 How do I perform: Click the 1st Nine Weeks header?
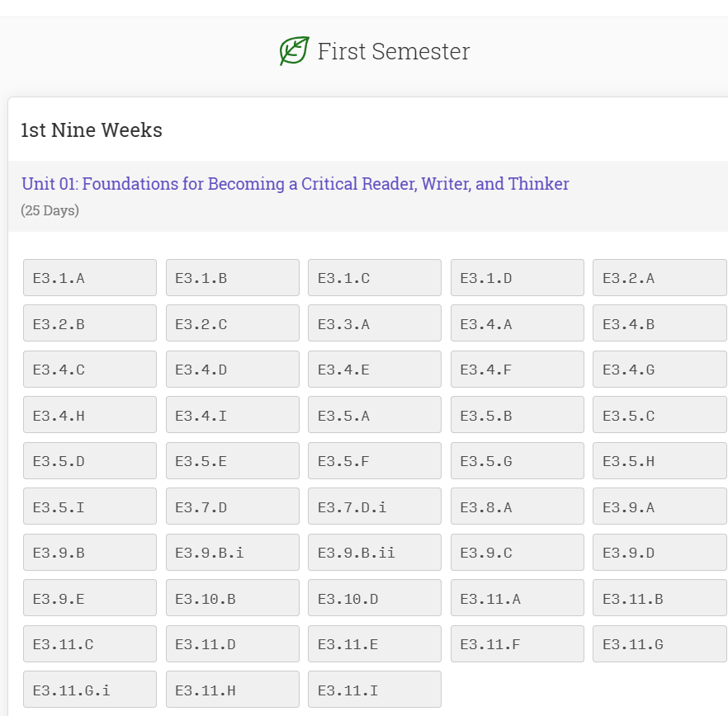[x=92, y=130]
